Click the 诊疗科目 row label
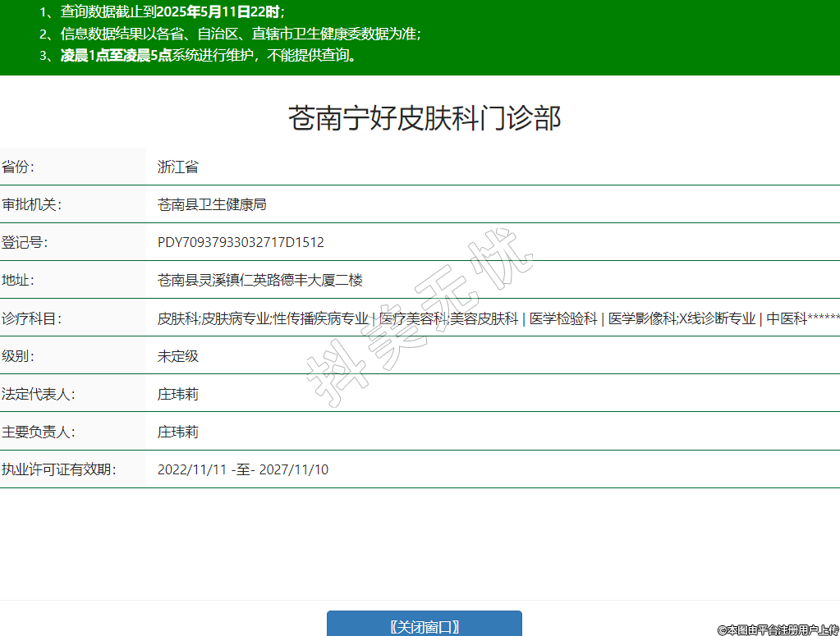The image size is (840, 636). 31,318
